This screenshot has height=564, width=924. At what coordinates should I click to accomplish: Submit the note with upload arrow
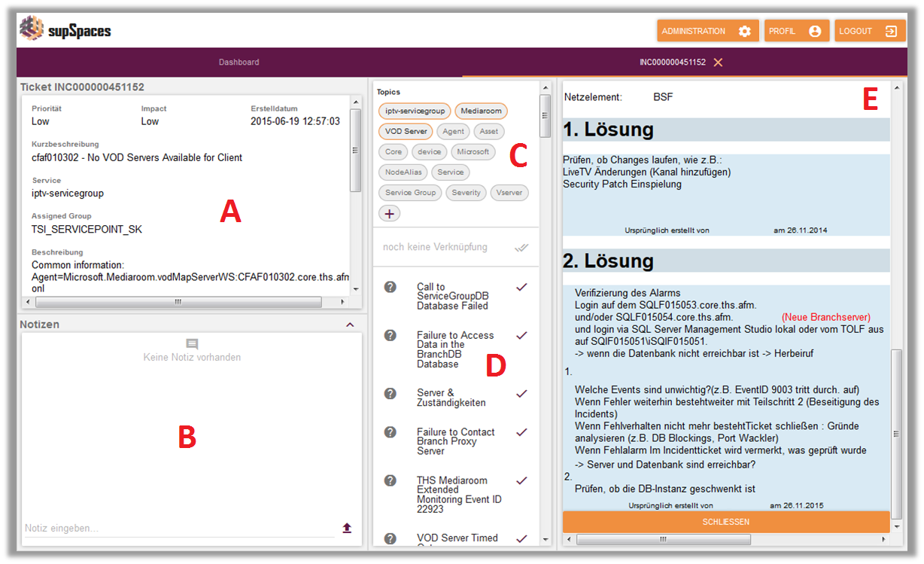point(347,529)
